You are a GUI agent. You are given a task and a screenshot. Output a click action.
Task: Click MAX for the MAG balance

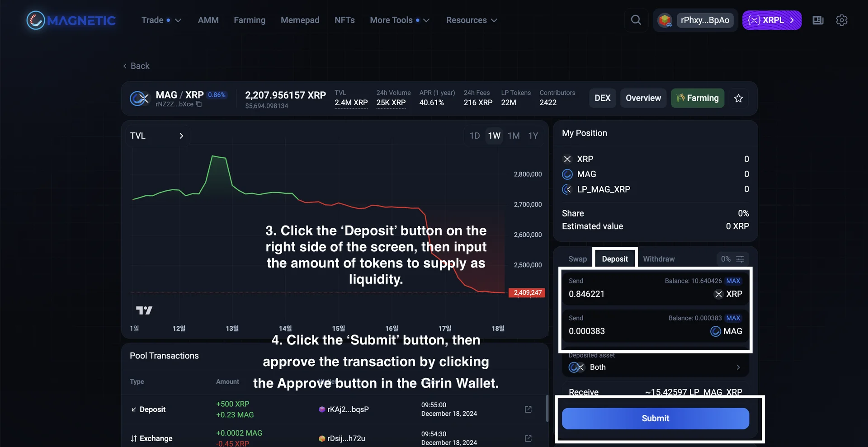733,318
